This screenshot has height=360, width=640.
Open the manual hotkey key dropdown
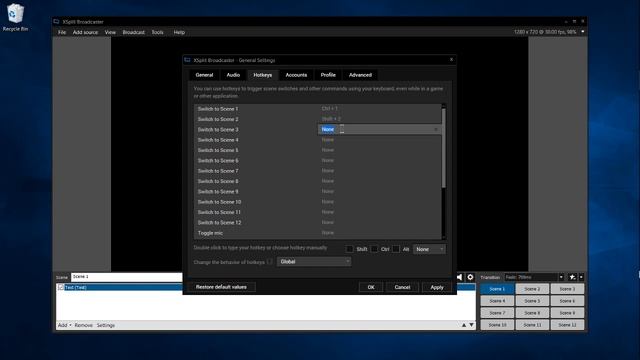(x=429, y=249)
